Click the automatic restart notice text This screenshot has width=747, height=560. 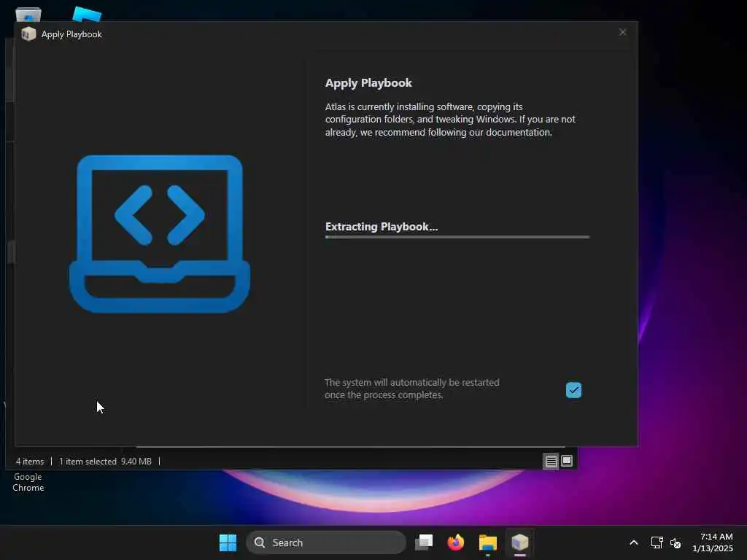pos(412,389)
